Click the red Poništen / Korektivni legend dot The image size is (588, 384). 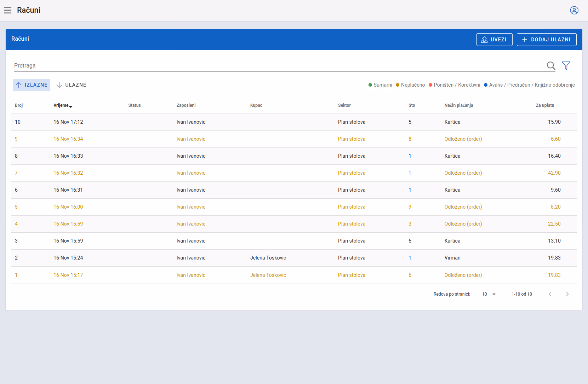430,85
